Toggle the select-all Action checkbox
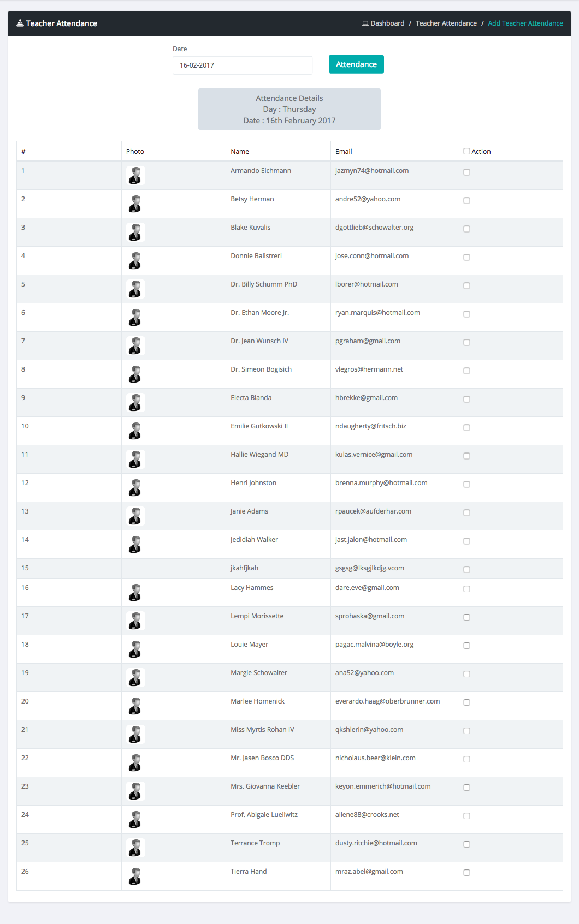The image size is (579, 924). click(x=466, y=151)
